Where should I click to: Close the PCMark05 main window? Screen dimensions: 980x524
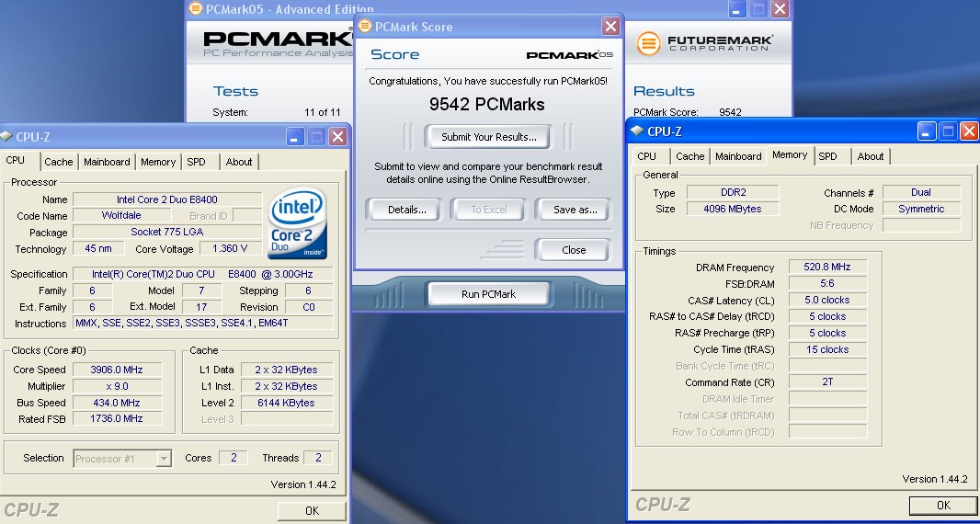pyautogui.click(x=780, y=9)
